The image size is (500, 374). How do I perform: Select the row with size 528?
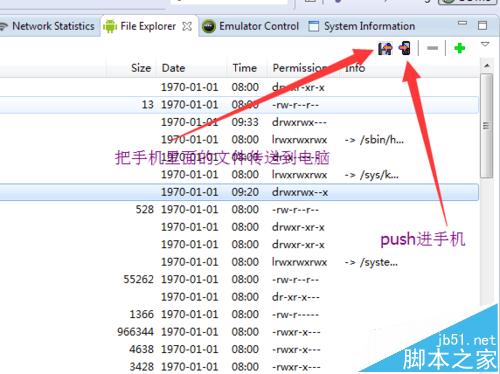click(x=239, y=210)
